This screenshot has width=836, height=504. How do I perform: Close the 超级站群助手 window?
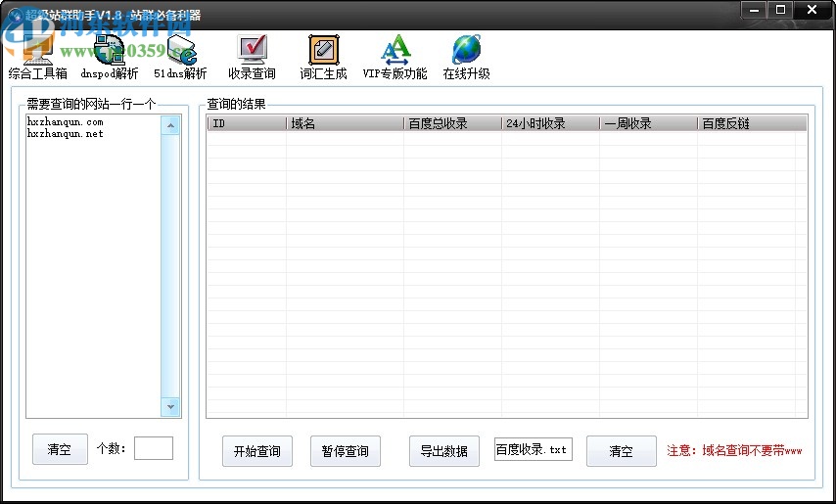pyautogui.click(x=812, y=10)
